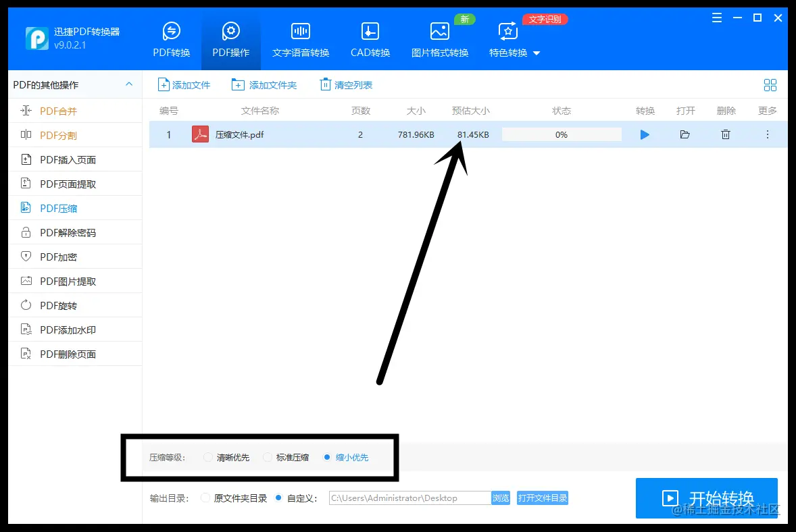Screen dimensions: 796x532
Task: Select PDF旋转 in sidebar
Action: tap(75, 306)
